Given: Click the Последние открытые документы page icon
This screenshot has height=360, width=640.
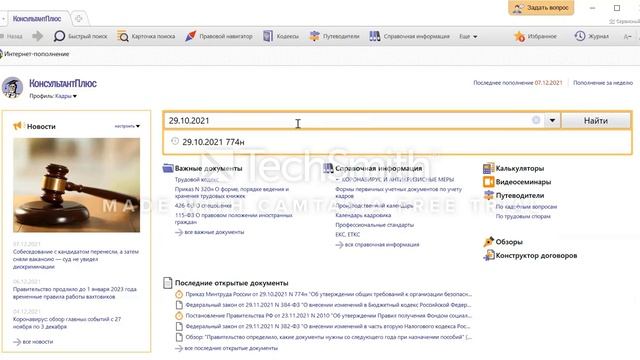Looking at the screenshot, I should pos(168,282).
